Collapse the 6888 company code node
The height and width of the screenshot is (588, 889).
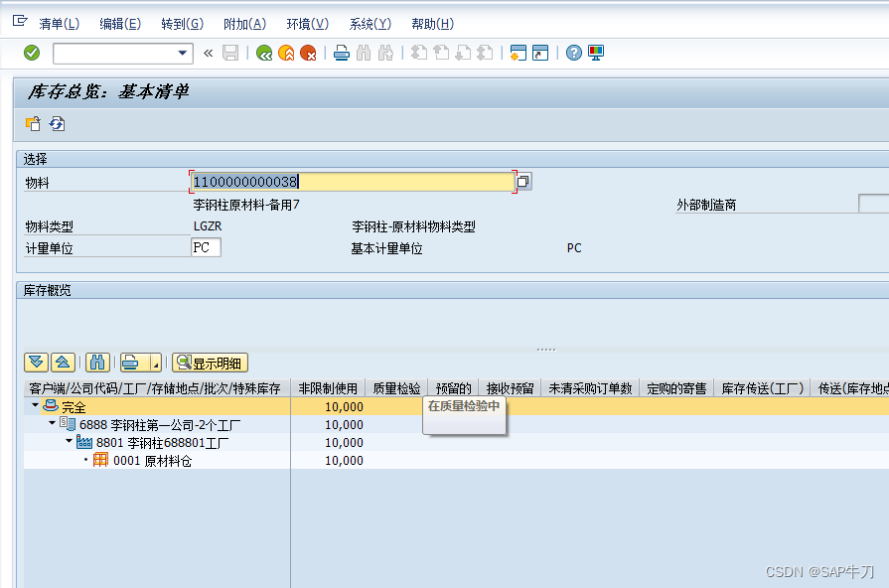pyautogui.click(x=53, y=422)
